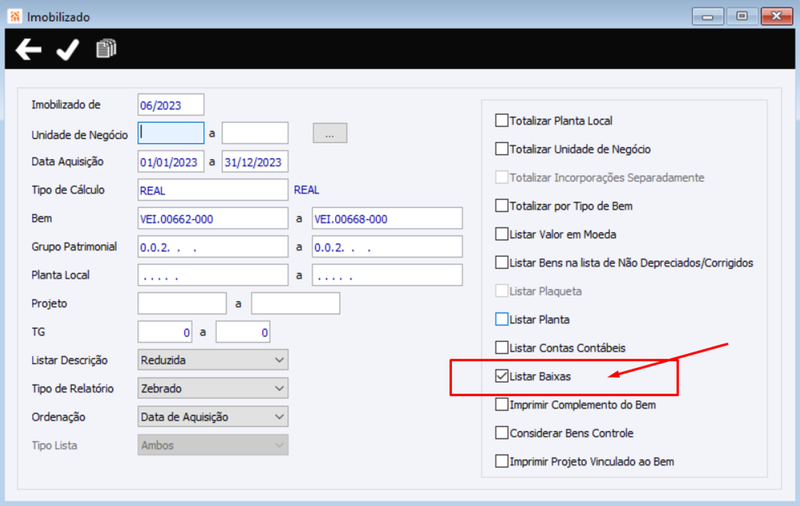Uncheck the Listar Baixas checkbox
Viewport: 800px width, 506px height.
(502, 376)
